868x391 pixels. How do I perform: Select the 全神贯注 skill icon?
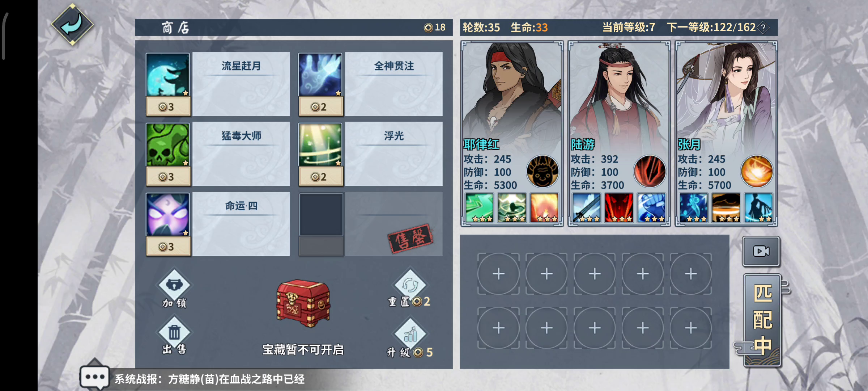tap(320, 75)
